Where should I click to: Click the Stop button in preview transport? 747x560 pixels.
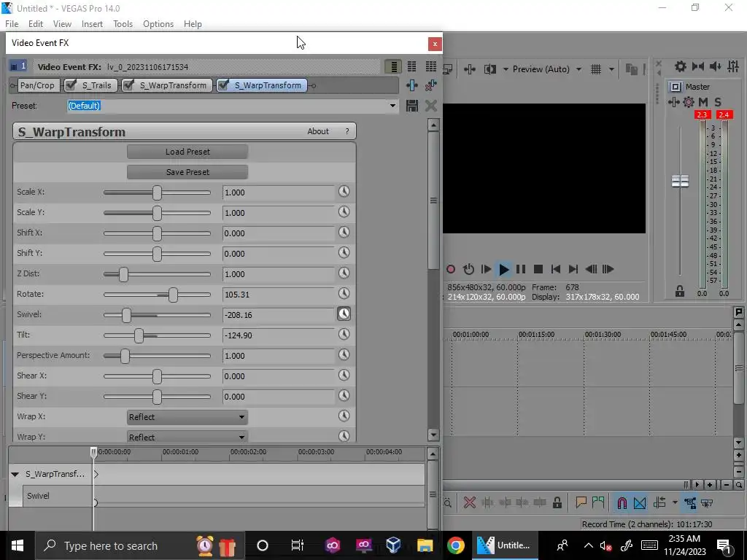coord(538,269)
